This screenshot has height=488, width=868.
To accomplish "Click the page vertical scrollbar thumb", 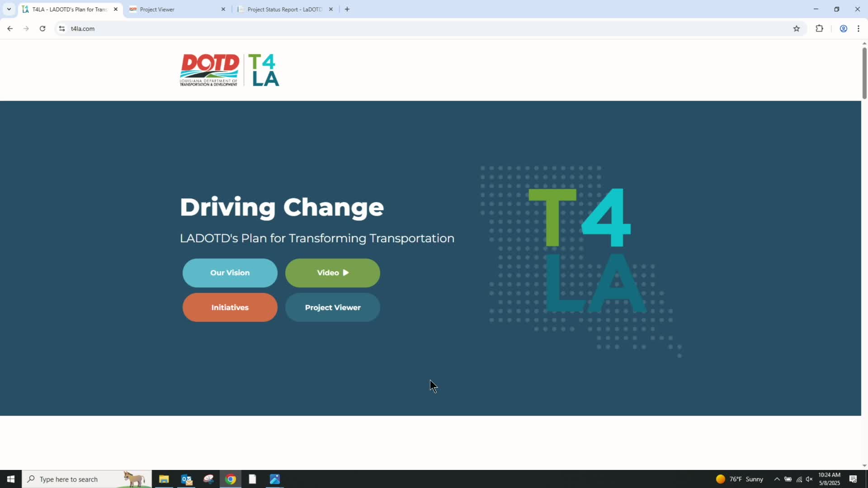I will click(864, 73).
